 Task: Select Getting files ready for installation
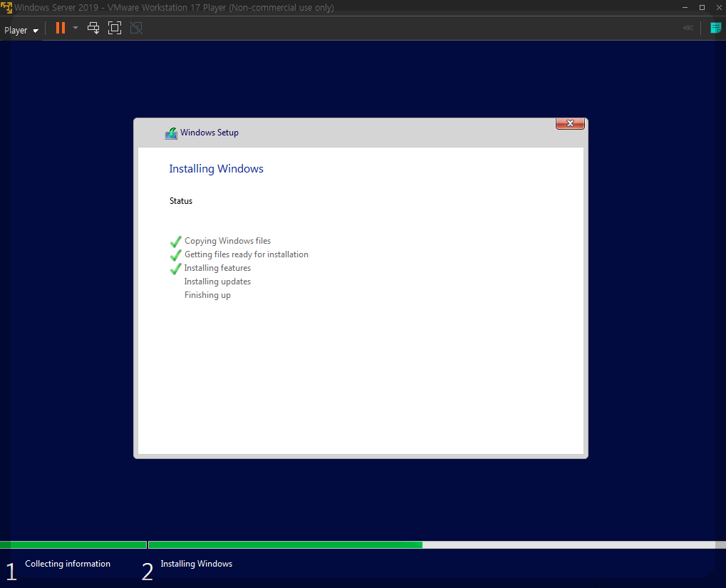tap(247, 254)
